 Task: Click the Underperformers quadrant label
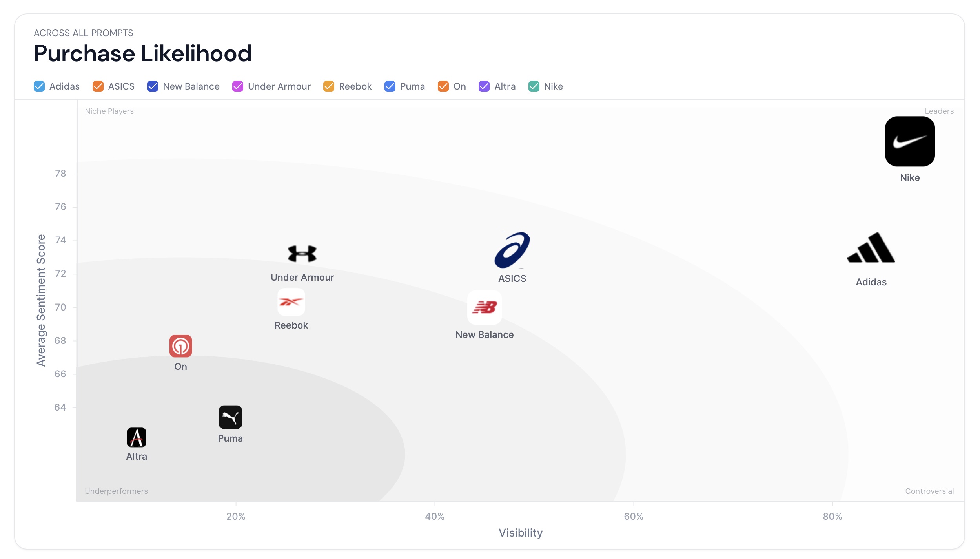pos(116,491)
